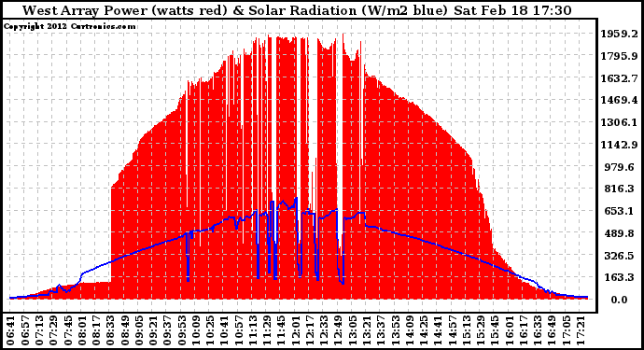Click the 13:21 time label

tap(367, 330)
